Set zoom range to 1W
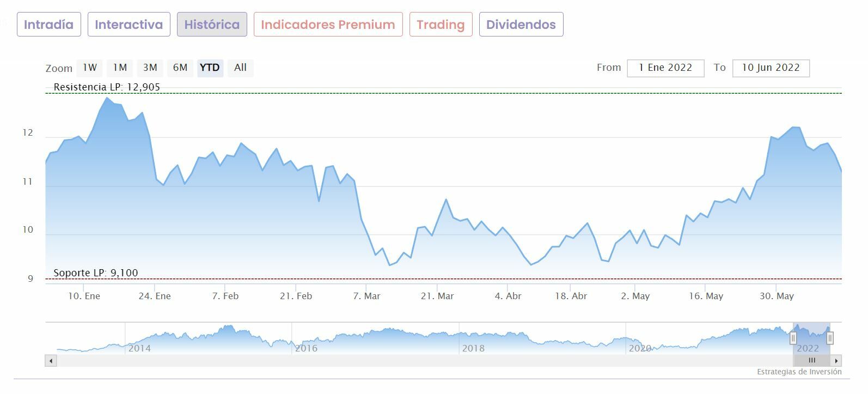The width and height of the screenshot is (868, 394). (x=90, y=68)
